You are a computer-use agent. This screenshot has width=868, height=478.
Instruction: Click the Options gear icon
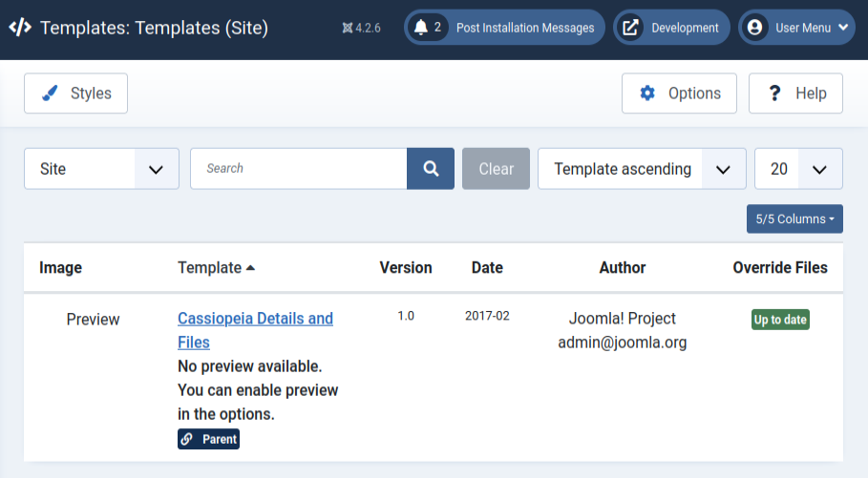point(647,94)
